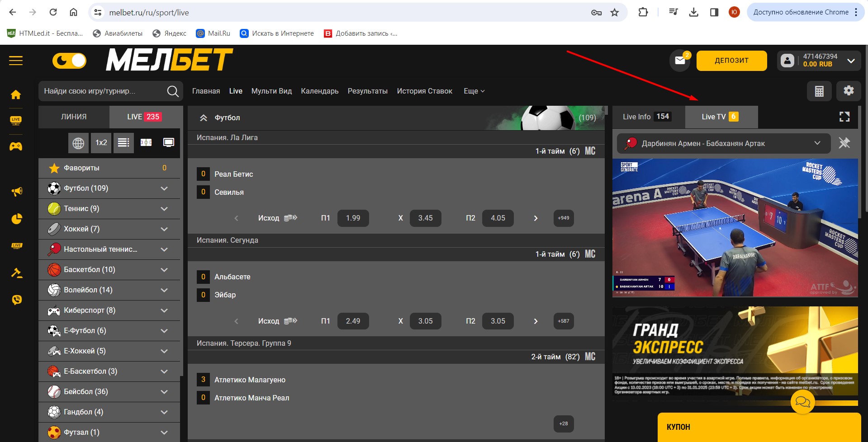Image resolution: width=868 pixels, height=442 pixels.
Task: Bet on П1 odds 1.99
Action: click(x=353, y=218)
